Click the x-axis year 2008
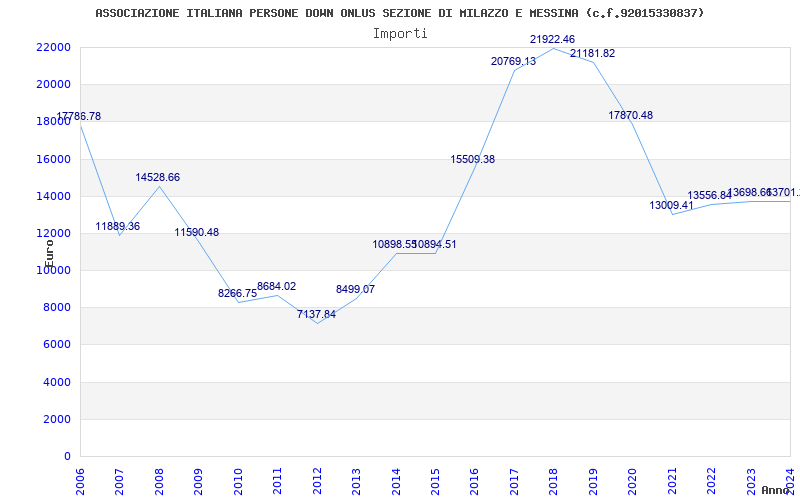Image resolution: width=800 pixels, height=500 pixels. [x=159, y=481]
